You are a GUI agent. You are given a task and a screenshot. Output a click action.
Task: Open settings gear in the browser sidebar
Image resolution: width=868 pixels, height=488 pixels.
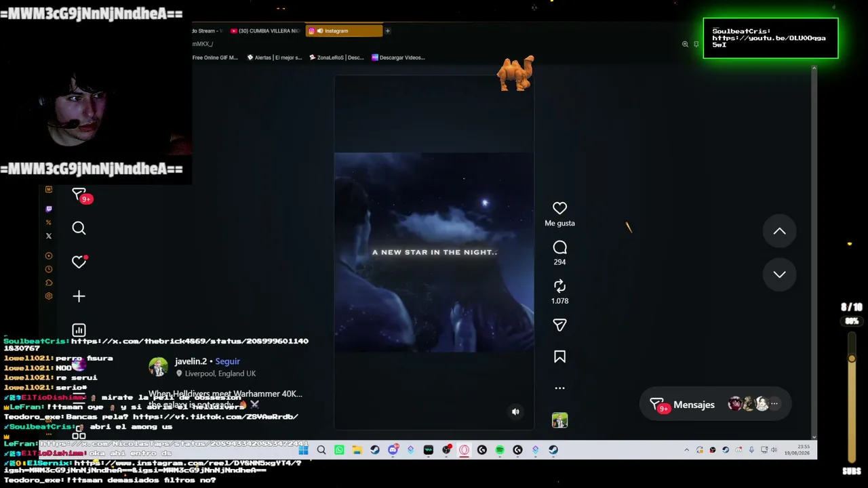(x=48, y=296)
